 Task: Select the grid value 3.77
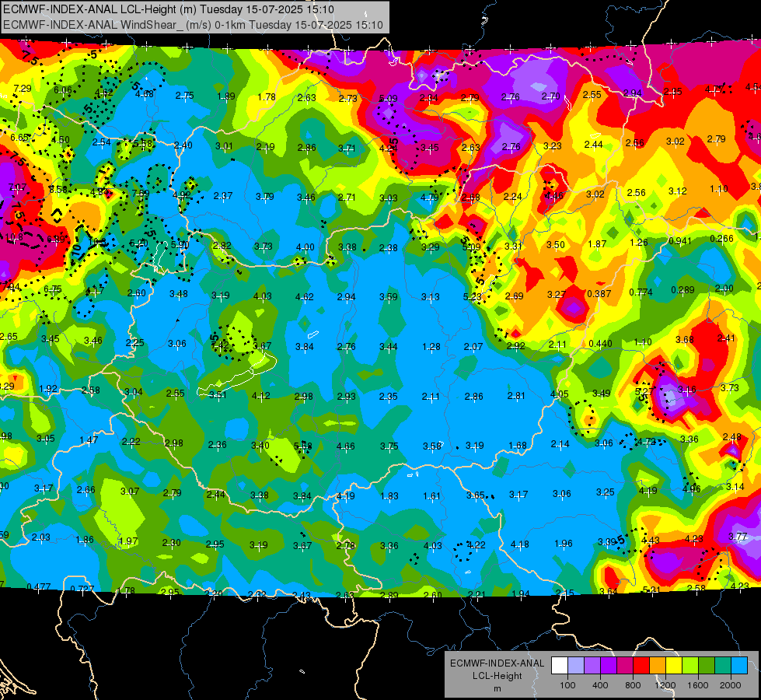738,537
